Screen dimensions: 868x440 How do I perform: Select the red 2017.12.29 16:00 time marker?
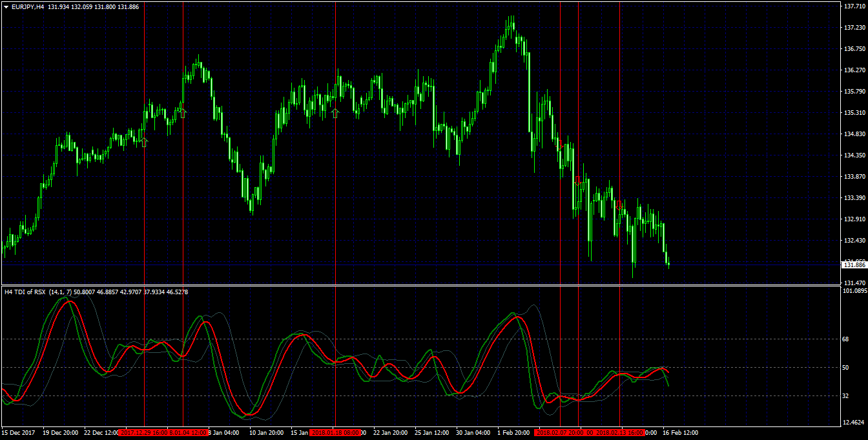(143, 433)
